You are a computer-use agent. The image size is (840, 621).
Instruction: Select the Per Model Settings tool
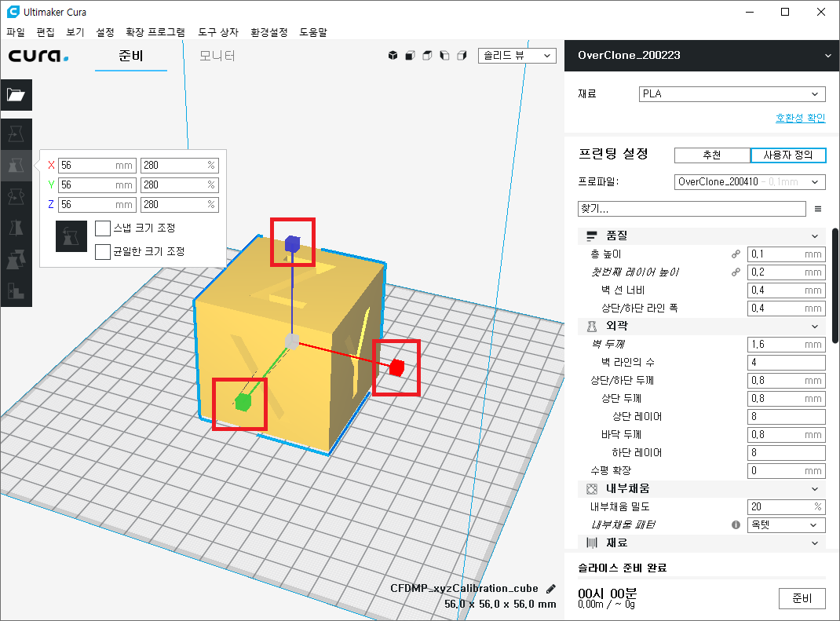coord(16,260)
